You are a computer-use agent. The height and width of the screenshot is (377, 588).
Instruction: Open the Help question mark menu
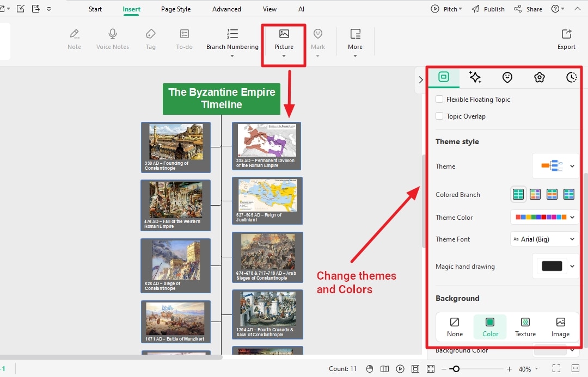tap(558, 9)
